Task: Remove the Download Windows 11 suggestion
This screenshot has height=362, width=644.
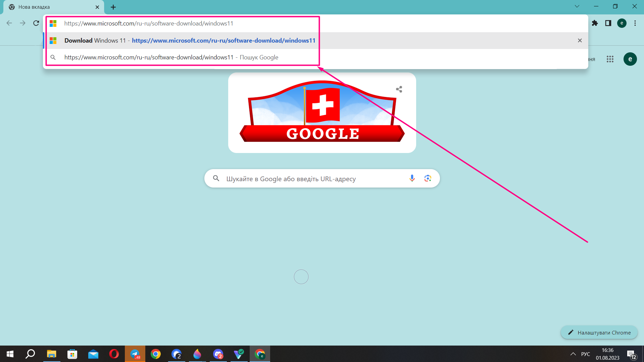Action: (580, 41)
